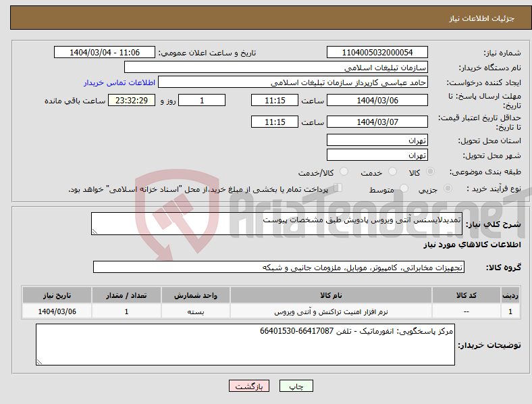
Task: Toggle the اسناد خزانه اسلامی payment checkbox
Action: (x=338, y=188)
